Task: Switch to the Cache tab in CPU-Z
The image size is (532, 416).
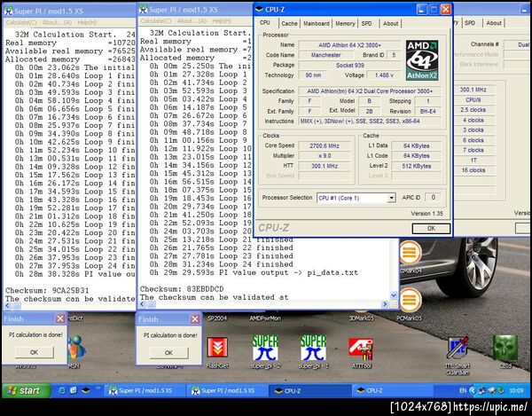Action: [289, 23]
